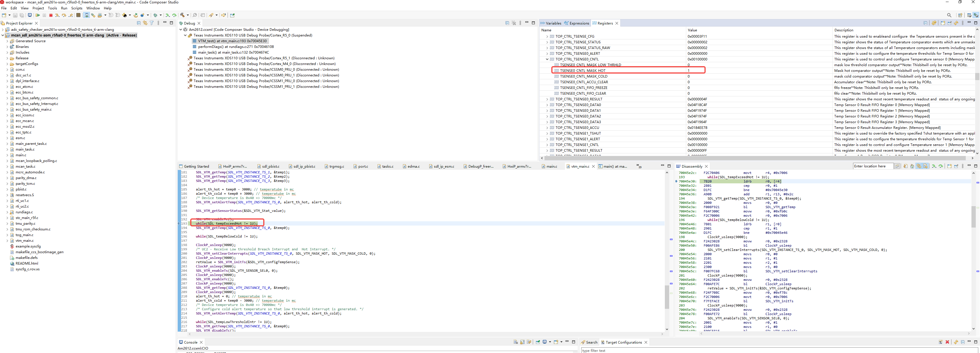Toggle Show Source in Disassembly view
This screenshot has height=353, width=980.
[x=926, y=166]
